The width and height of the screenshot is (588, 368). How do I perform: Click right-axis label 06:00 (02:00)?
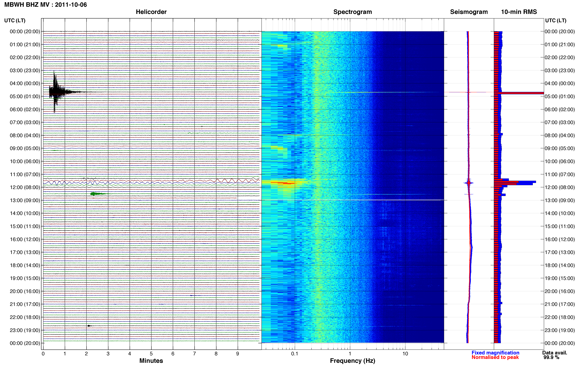[x=560, y=110]
